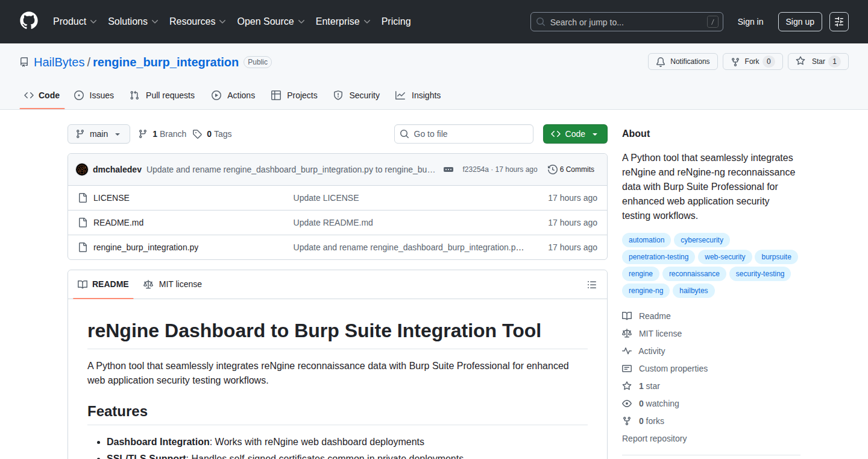Expand the Enterprise menu

[x=343, y=21]
